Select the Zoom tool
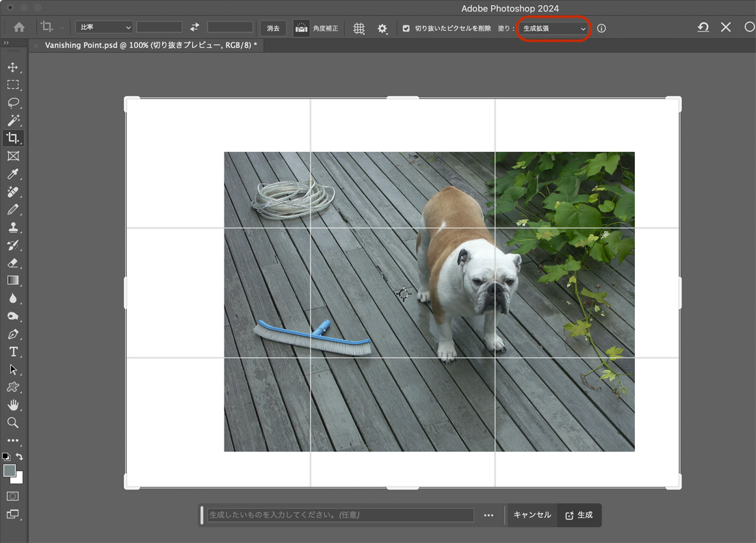 coord(14,422)
